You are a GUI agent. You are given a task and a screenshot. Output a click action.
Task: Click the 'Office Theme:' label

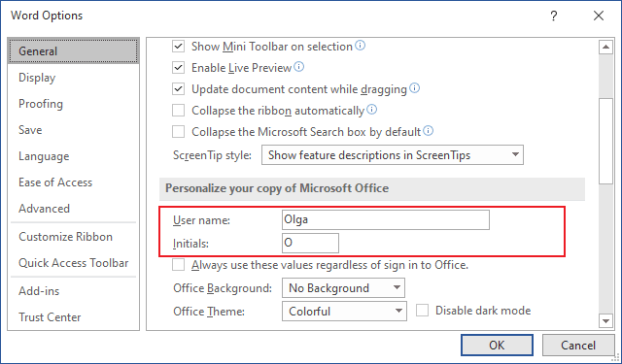pyautogui.click(x=209, y=312)
